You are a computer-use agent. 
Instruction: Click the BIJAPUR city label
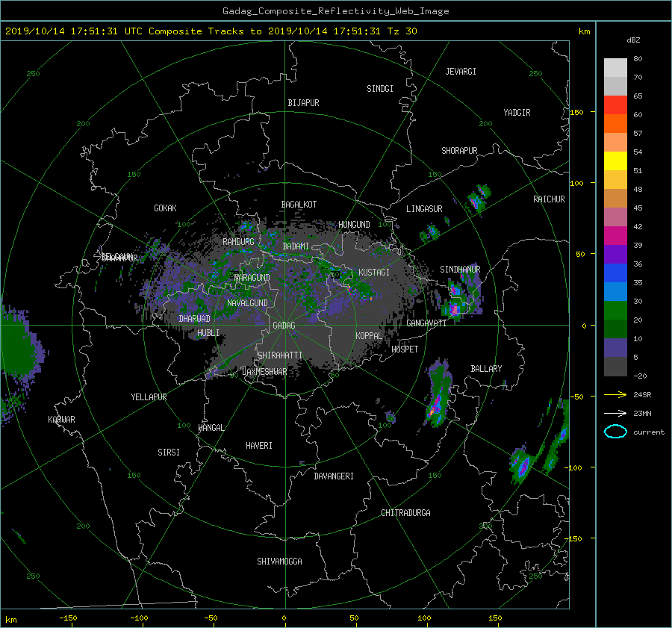pyautogui.click(x=303, y=103)
